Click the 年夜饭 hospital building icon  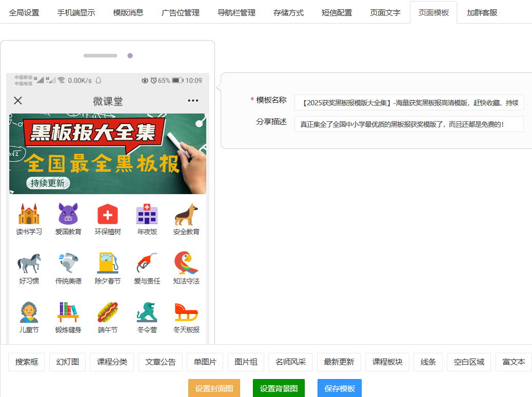(x=147, y=214)
